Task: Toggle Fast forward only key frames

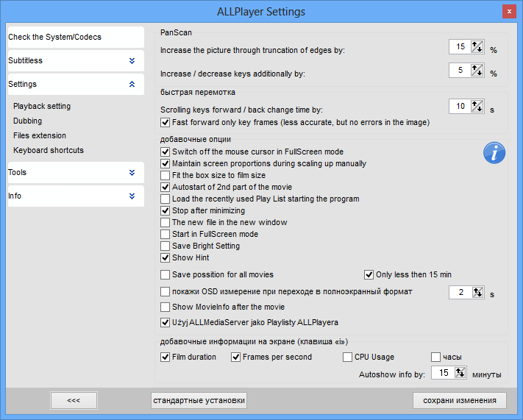Action: coord(165,122)
